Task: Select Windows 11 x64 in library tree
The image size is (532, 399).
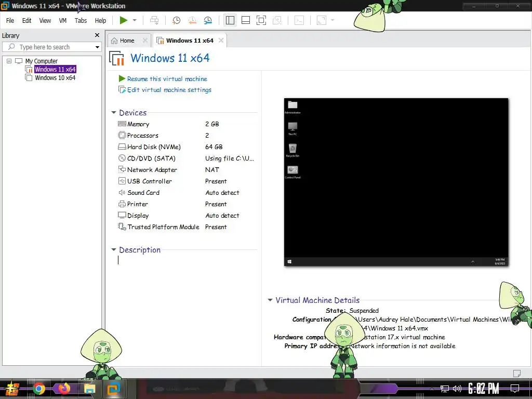Action: tap(55, 69)
